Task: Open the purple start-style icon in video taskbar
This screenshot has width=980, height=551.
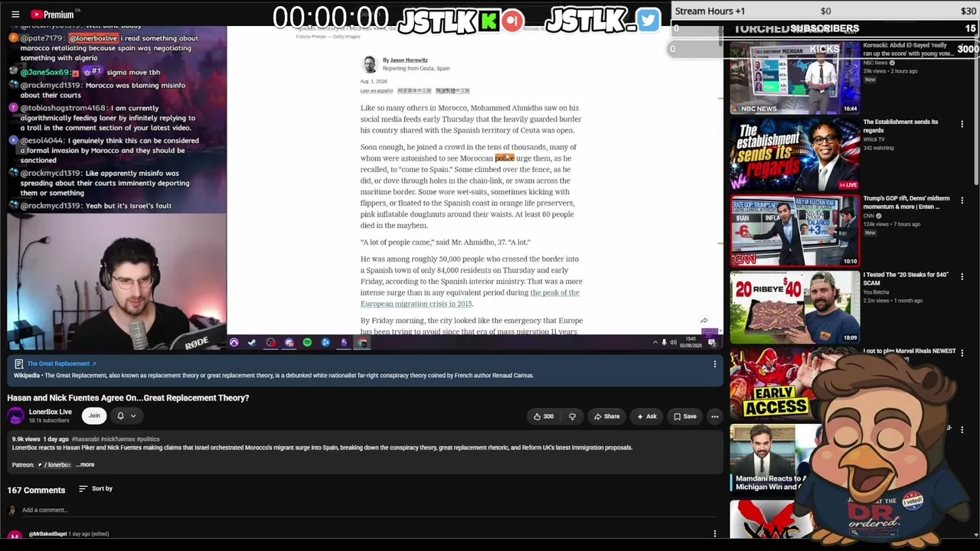Action: pos(234,342)
